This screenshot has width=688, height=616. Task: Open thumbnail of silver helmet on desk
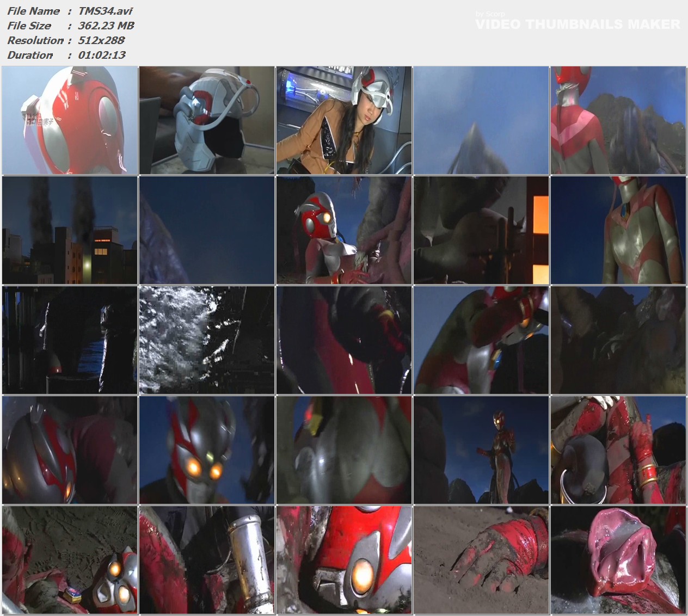[207, 120]
